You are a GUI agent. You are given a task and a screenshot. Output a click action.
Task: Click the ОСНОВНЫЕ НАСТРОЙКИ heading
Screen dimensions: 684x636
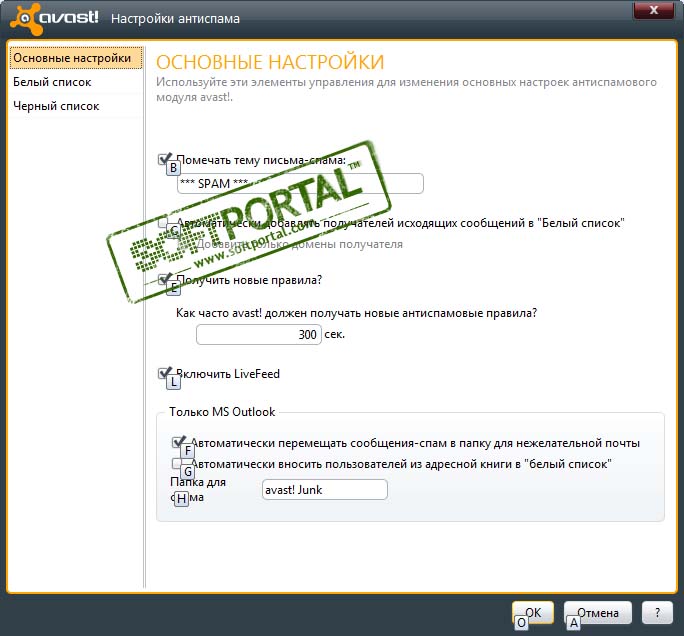click(x=270, y=62)
